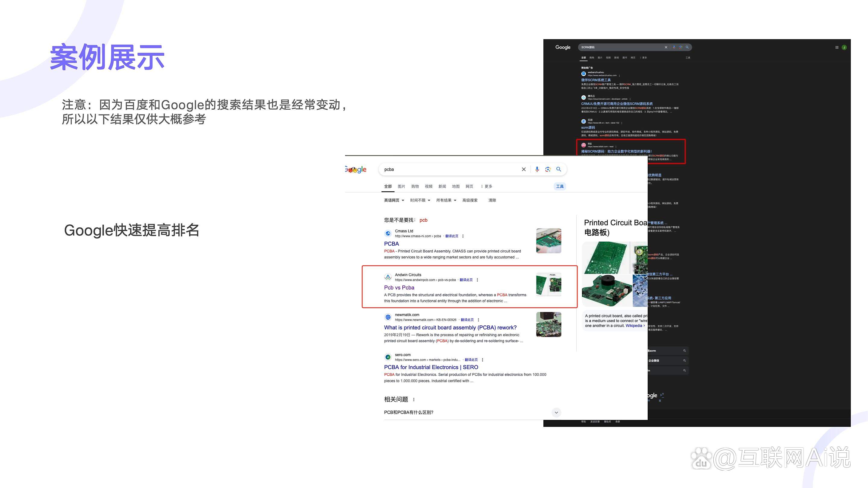
Task: Click the 高级搜索 link
Action: 470,200
